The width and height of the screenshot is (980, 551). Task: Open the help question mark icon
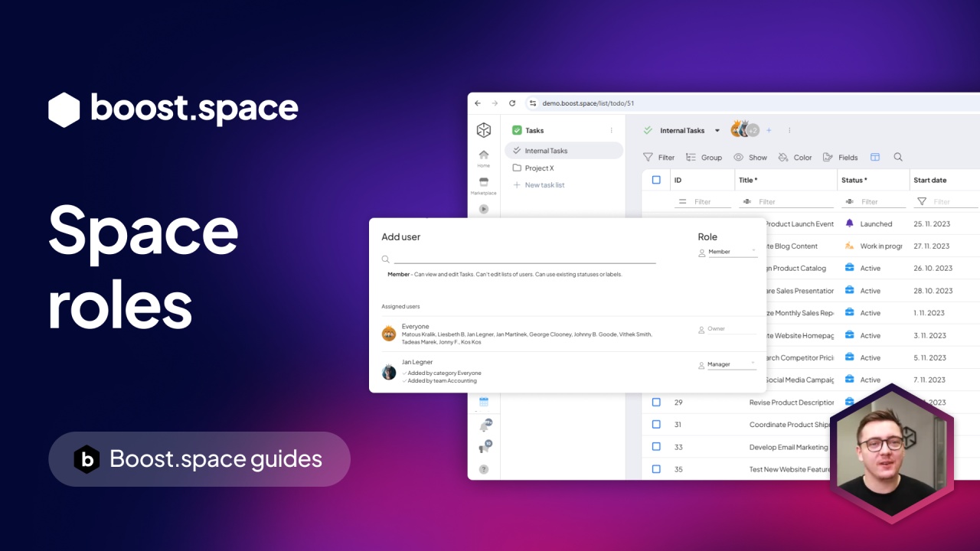coord(484,469)
